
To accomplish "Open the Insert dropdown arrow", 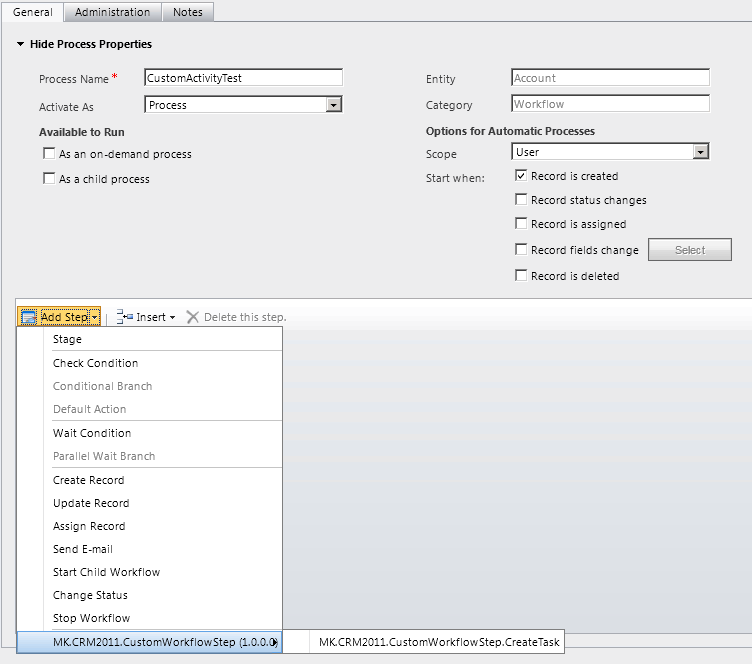I will (173, 317).
